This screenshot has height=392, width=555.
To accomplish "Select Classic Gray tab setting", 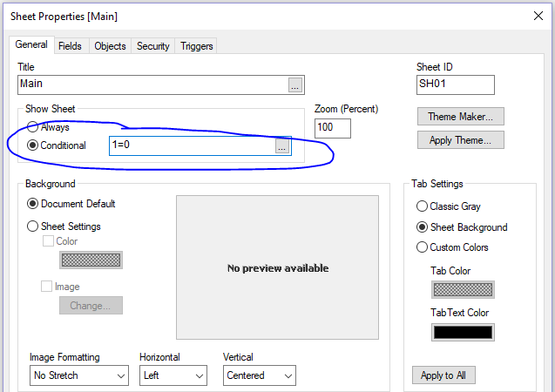I will click(423, 206).
